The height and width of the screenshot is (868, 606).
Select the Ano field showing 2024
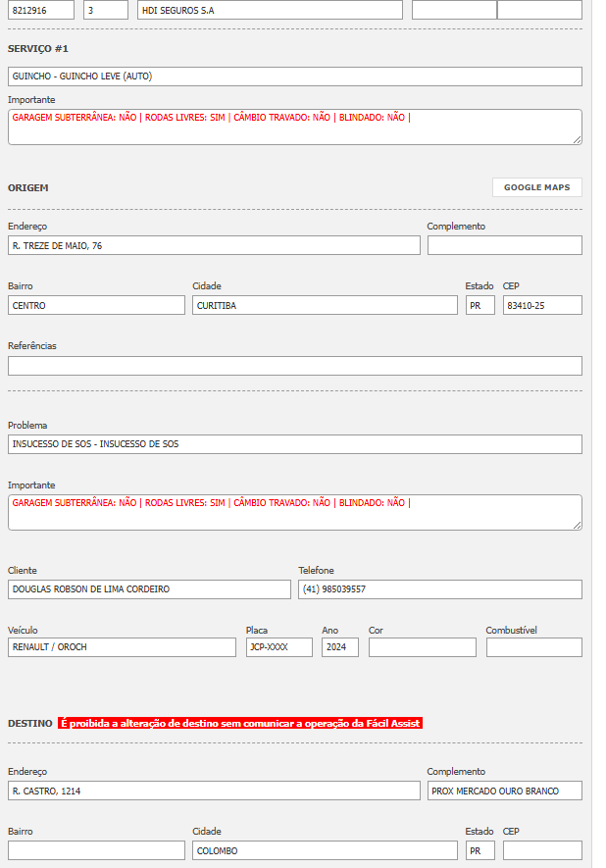pyautogui.click(x=339, y=647)
